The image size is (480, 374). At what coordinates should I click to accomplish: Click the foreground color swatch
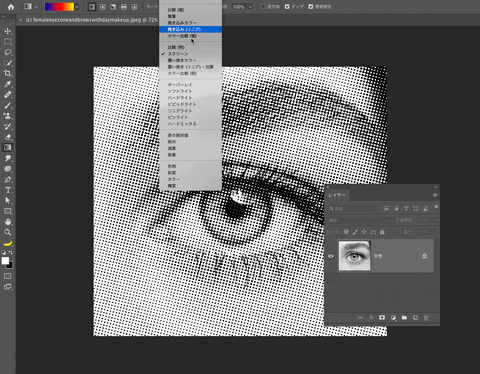point(5,261)
